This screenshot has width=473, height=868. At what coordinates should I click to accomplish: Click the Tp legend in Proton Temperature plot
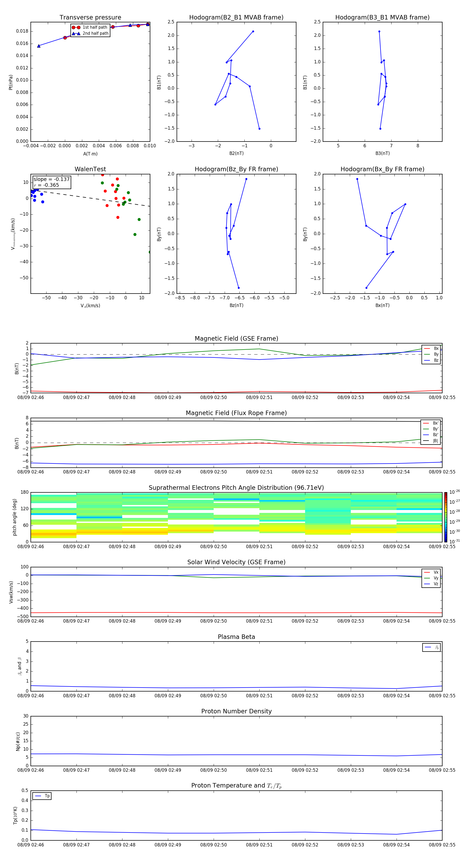[42, 796]
